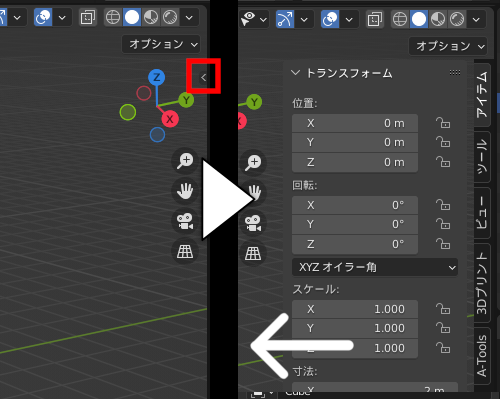Click the zoom magnifier icon in the right viewport
Image resolution: width=500 pixels, height=399 pixels.
pos(253,163)
